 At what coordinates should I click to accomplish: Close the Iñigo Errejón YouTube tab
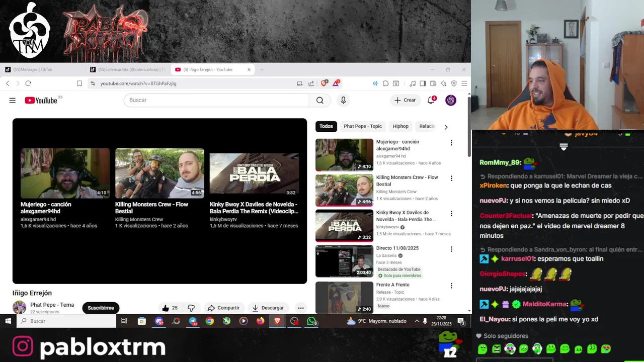click(249, 69)
